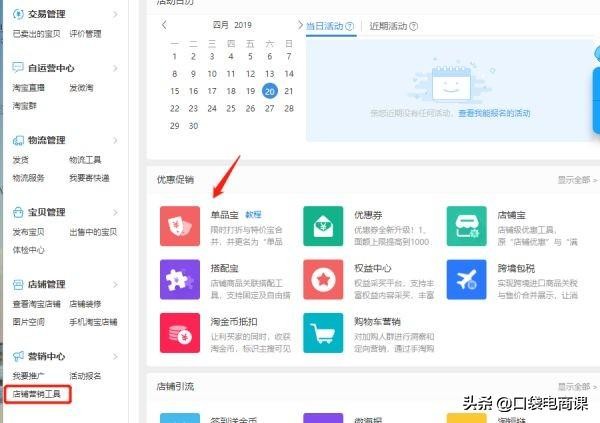
Task: Open the 跨境包税 airplane icon
Action: (x=466, y=279)
